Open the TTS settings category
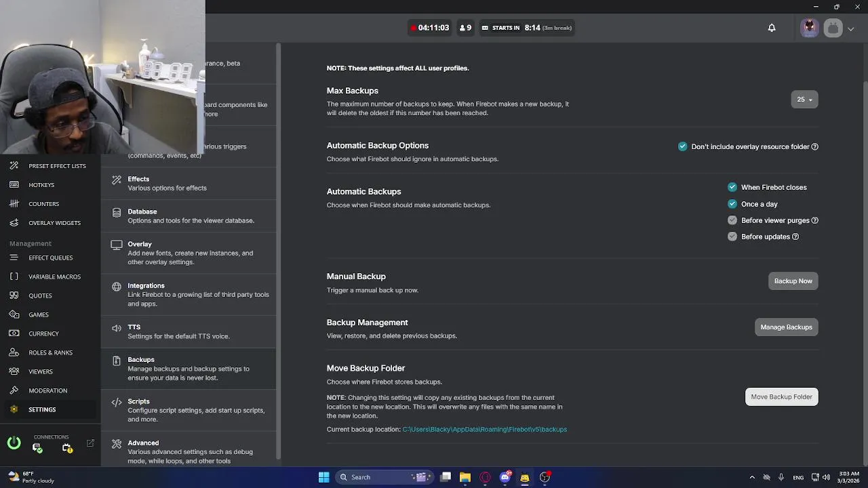 point(189,331)
